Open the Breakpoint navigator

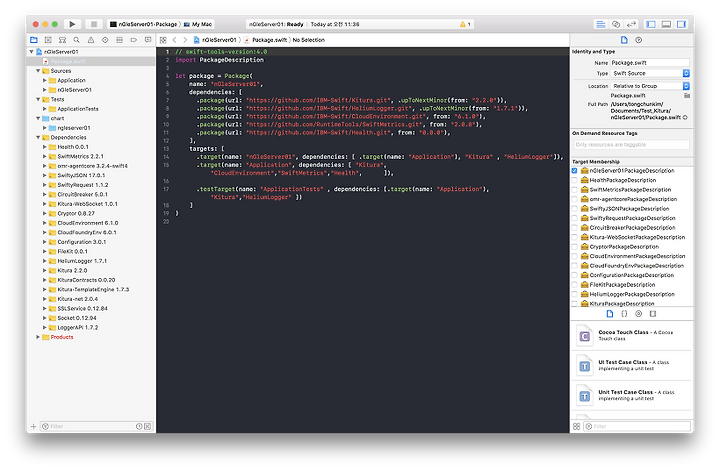click(x=133, y=40)
